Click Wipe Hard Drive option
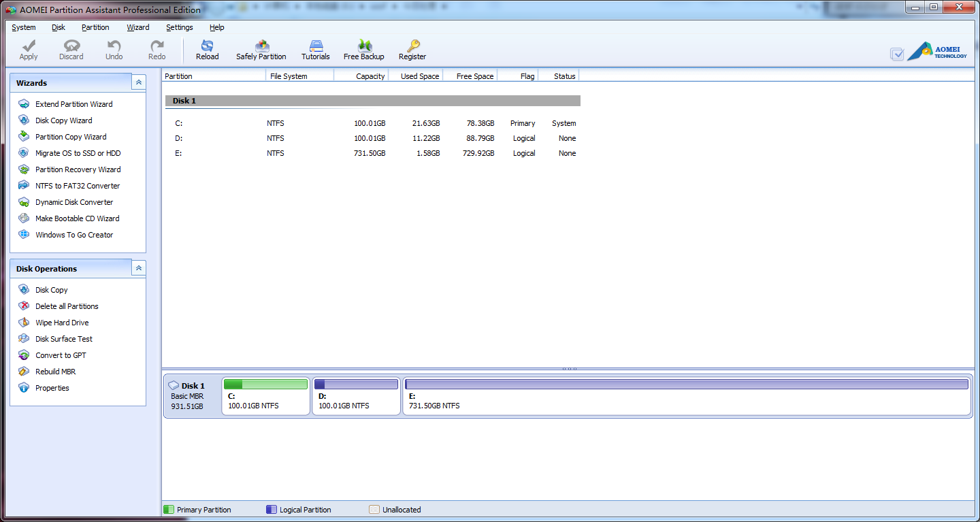This screenshot has height=522, width=980. (x=62, y=323)
